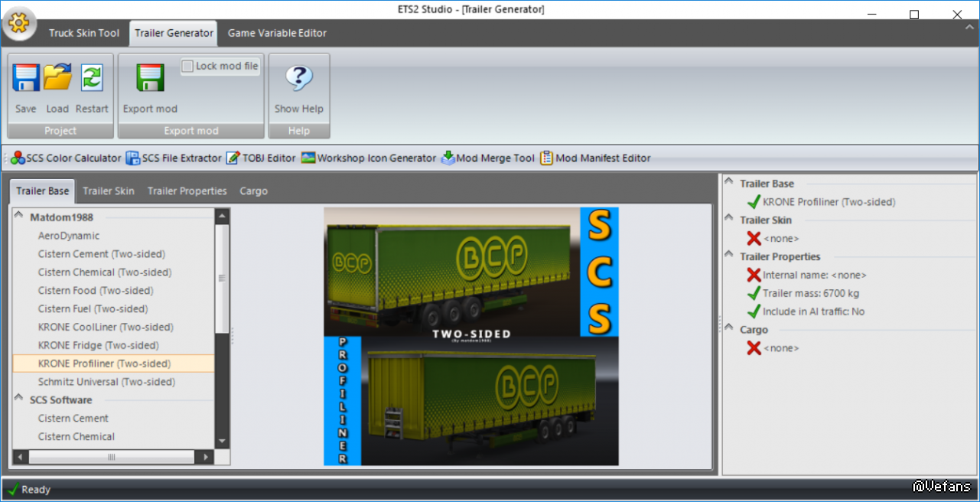980x502 pixels.
Task: Click the trailer list vertical scrollbar thumb
Action: (x=222, y=278)
